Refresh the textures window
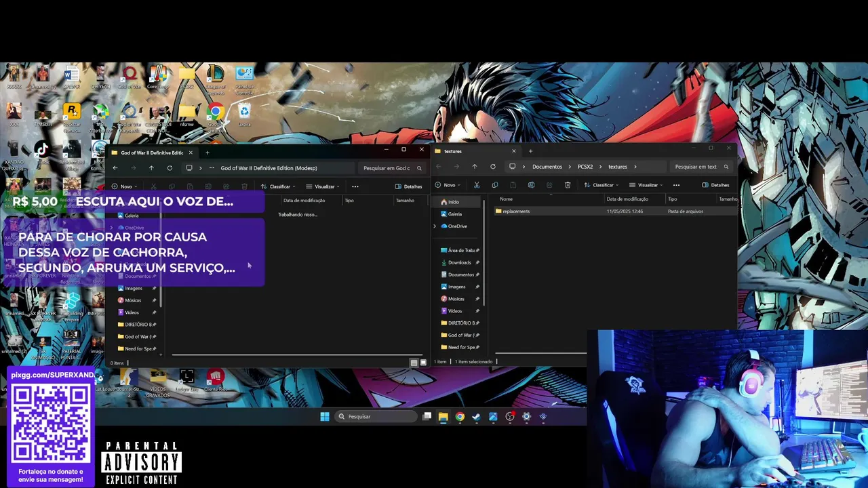The height and width of the screenshot is (488, 868). 493,167
